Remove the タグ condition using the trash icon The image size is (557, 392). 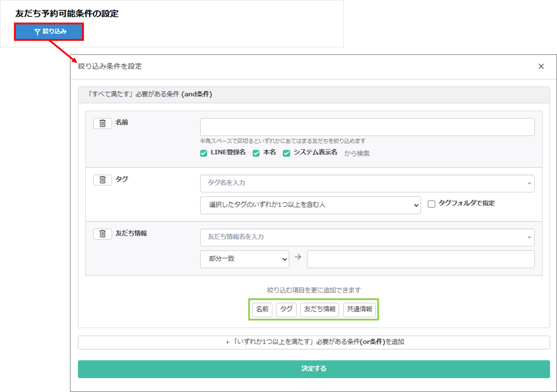[x=102, y=180]
